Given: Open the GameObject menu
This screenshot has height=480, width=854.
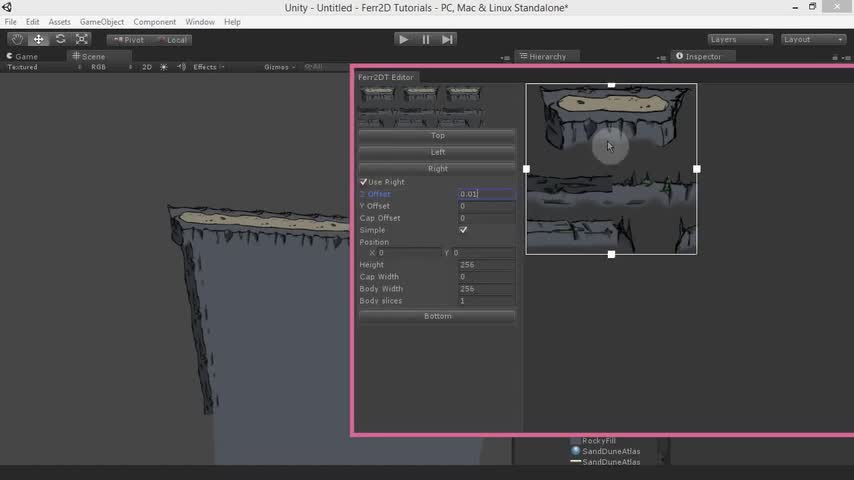Looking at the screenshot, I should coord(101,22).
